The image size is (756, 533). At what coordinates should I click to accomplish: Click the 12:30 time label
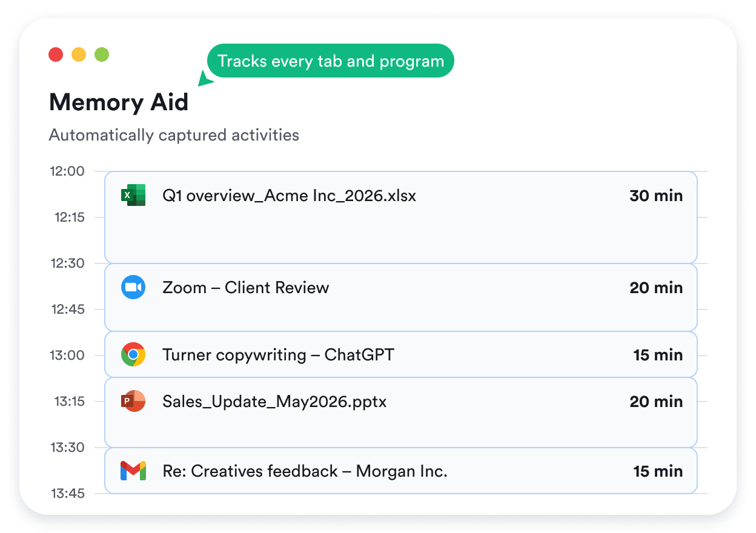point(67,263)
